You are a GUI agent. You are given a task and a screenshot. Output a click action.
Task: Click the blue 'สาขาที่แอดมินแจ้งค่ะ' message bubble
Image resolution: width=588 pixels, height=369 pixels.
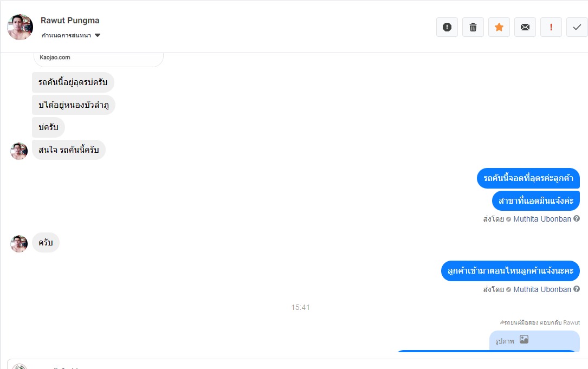[535, 200]
